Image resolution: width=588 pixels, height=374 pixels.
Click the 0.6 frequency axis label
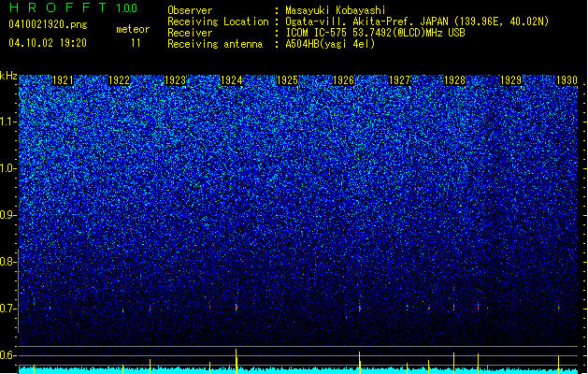(8, 355)
